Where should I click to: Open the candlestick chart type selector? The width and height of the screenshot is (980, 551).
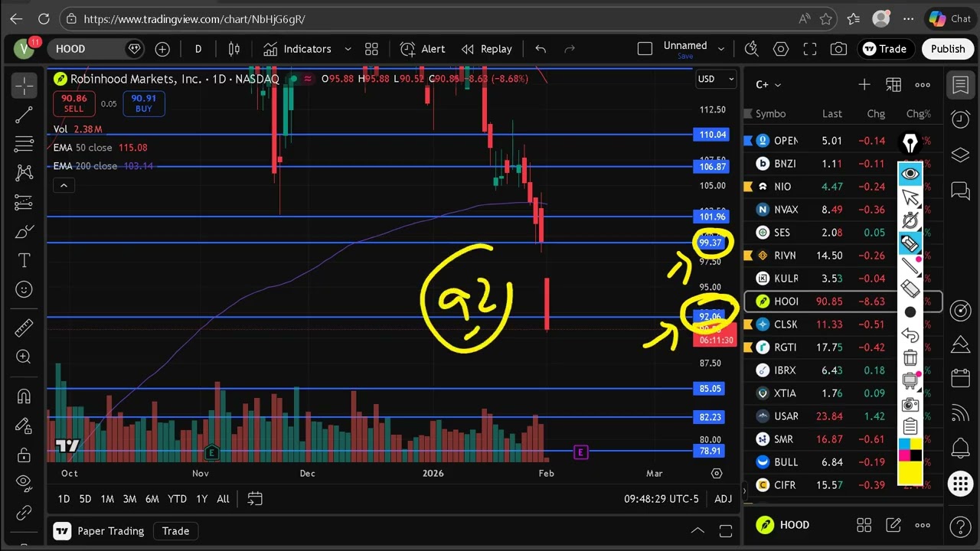[234, 49]
